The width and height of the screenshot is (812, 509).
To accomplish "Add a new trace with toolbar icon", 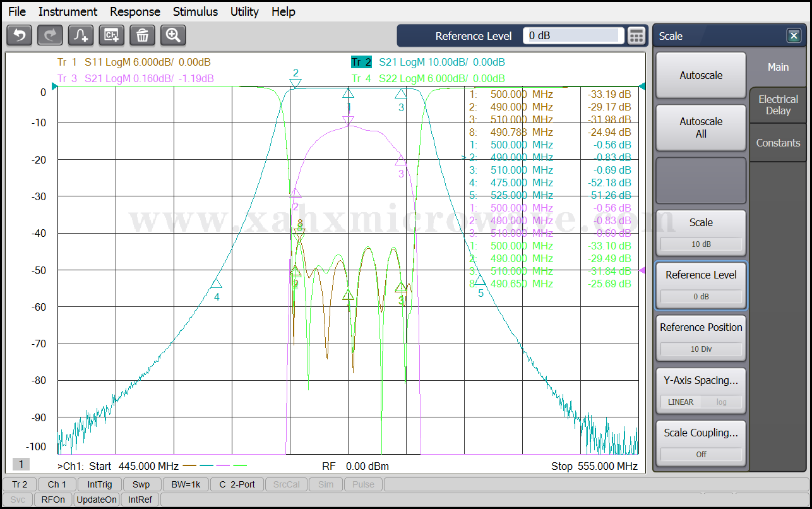I will pyautogui.click(x=81, y=35).
